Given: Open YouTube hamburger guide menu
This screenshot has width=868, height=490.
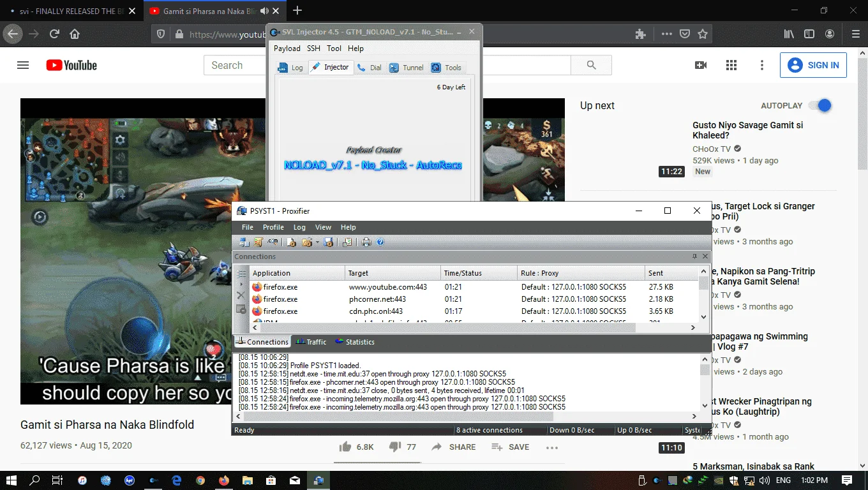Looking at the screenshot, I should click(x=23, y=65).
